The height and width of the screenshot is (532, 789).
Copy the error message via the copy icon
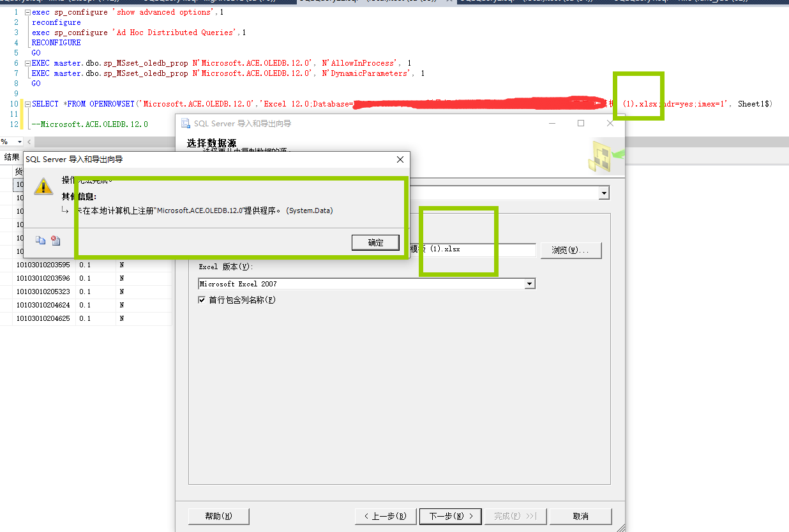(x=40, y=240)
